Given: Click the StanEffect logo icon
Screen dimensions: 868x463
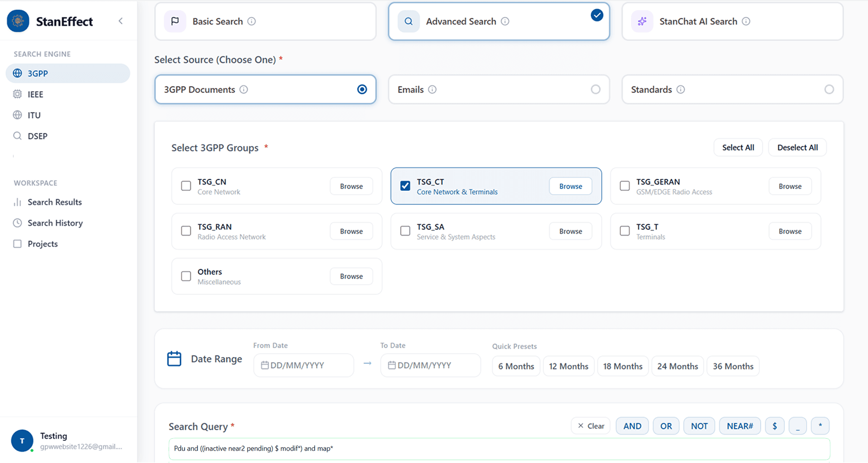Looking at the screenshot, I should tap(18, 21).
